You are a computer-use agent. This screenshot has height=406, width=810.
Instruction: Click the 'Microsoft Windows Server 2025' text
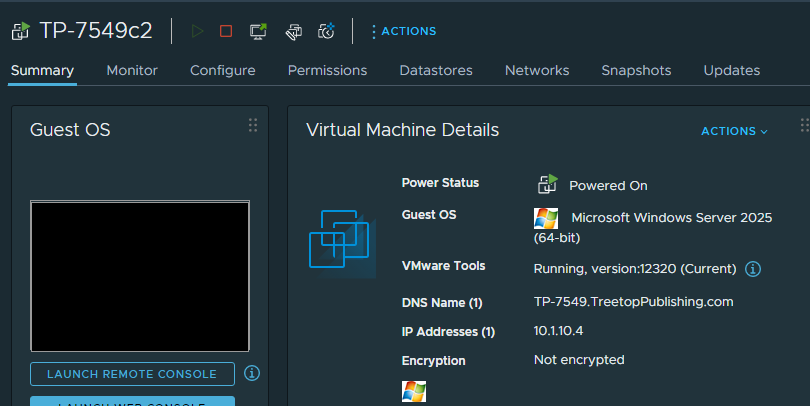coord(672,217)
